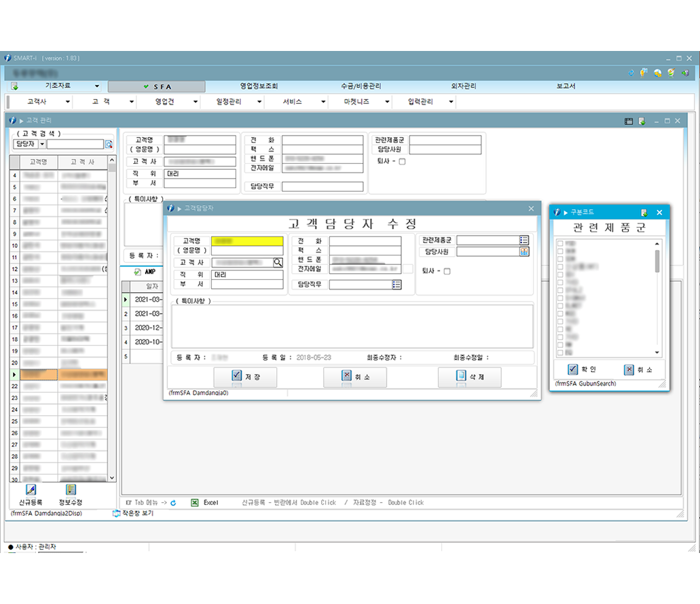The image size is (700, 604).
Task: Expand the 일정관리 dropdown
Action: click(x=259, y=102)
